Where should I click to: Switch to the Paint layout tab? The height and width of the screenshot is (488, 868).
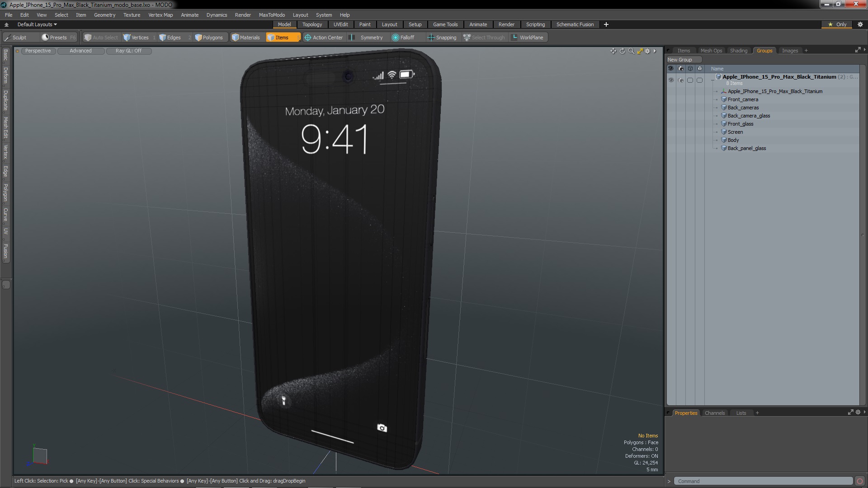click(x=365, y=24)
